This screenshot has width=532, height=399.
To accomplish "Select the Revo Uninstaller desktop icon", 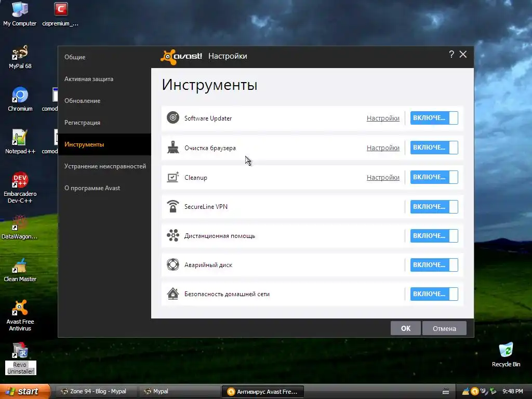I will coord(20,358).
